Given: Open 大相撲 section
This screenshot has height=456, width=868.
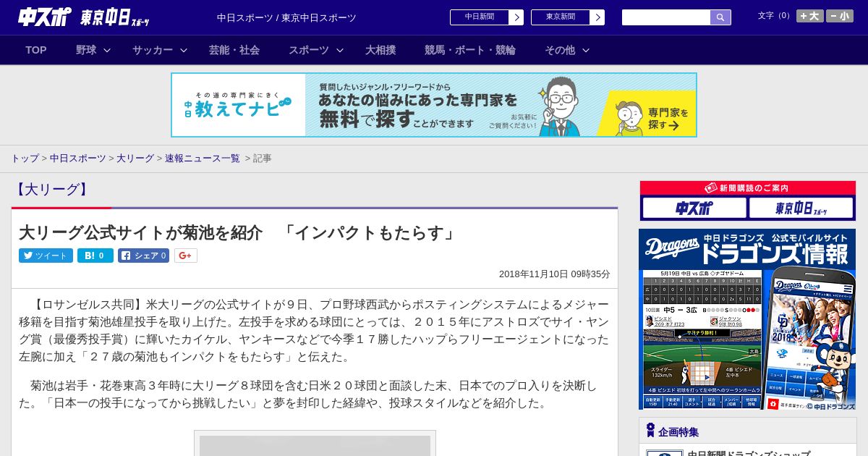Looking at the screenshot, I should 380,50.
